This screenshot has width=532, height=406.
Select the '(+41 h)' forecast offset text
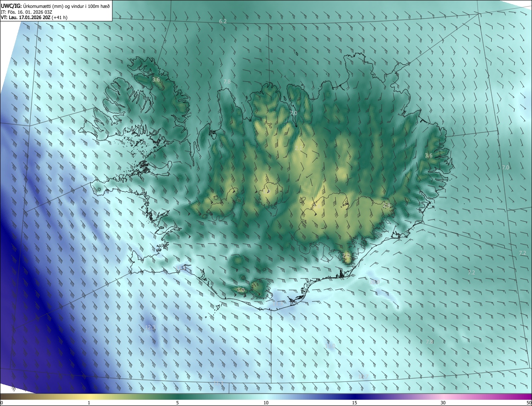[x=60, y=17]
